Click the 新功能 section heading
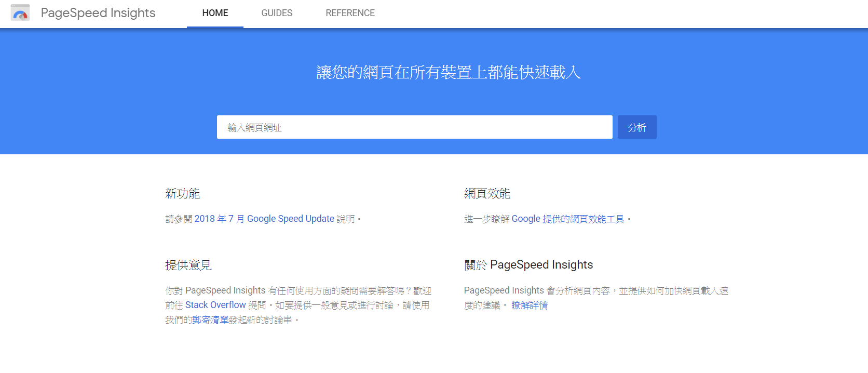This screenshot has height=373, width=868. pos(182,194)
